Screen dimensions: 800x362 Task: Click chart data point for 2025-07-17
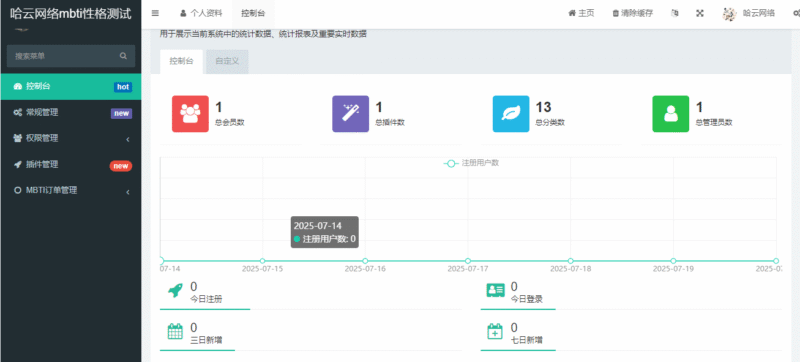468,261
